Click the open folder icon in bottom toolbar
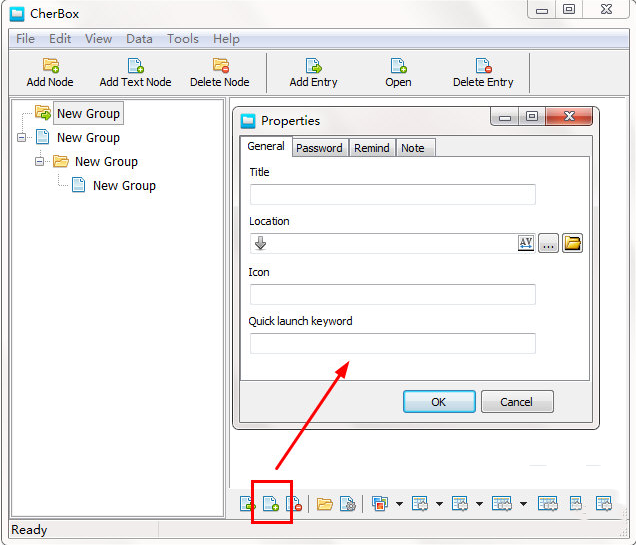Image resolution: width=636 pixels, height=545 pixels. point(324,504)
